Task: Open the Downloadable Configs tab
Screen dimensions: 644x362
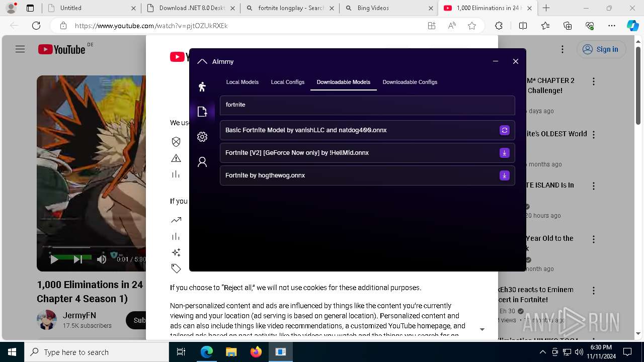Action: pos(410,82)
